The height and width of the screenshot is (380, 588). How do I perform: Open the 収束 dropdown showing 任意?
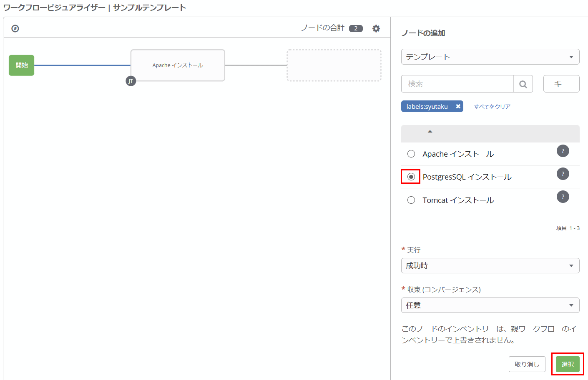coord(490,305)
